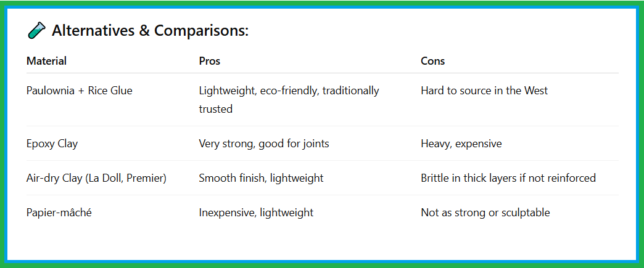Click "Not as strong or sculptable" text
This screenshot has width=644, height=268.
pos(485,213)
